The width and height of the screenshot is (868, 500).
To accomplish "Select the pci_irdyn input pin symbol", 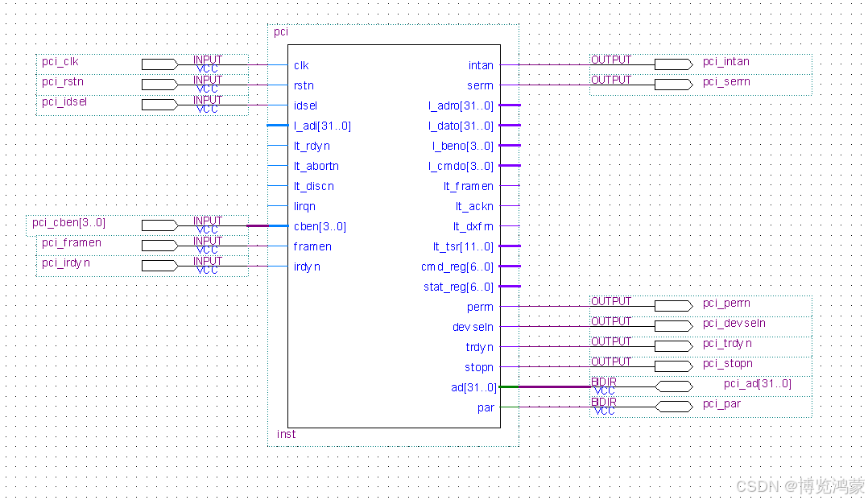I will click(x=160, y=267).
